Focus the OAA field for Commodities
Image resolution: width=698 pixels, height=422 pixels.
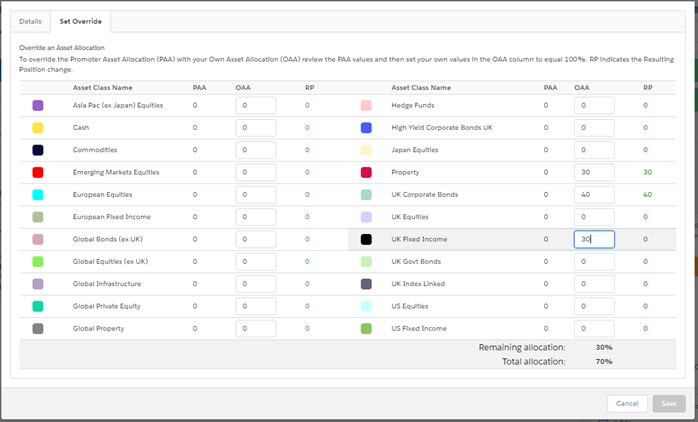click(x=256, y=150)
